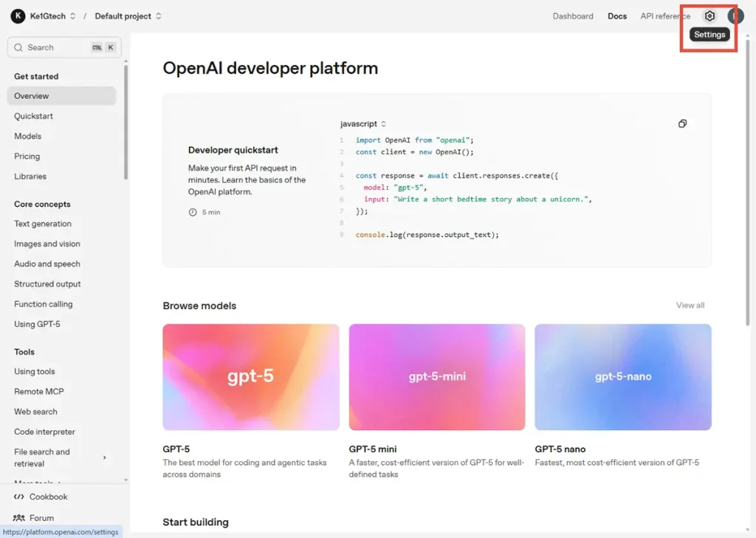Open the gpt-5-nano model card image
Screen dimensions: 756x538
click(x=623, y=377)
